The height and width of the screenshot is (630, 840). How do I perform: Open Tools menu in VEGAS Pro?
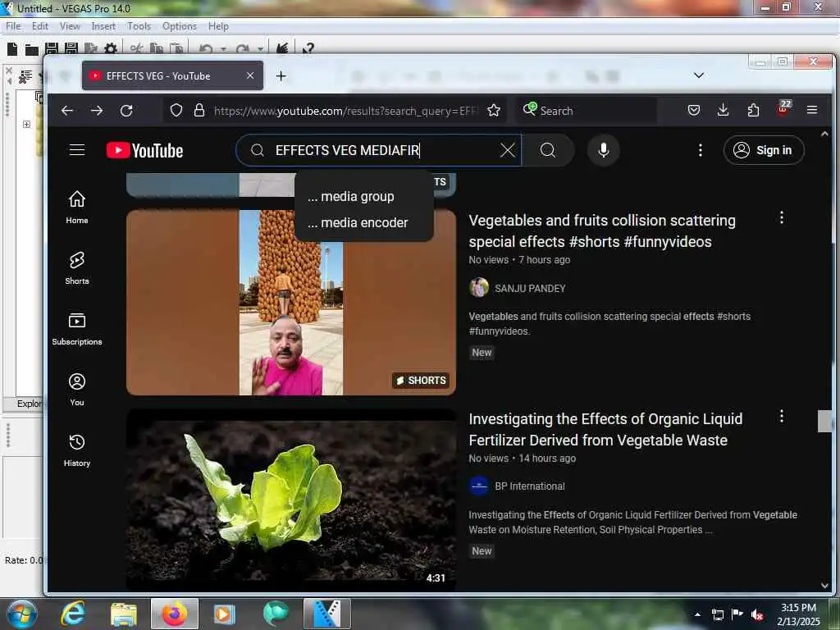139,26
